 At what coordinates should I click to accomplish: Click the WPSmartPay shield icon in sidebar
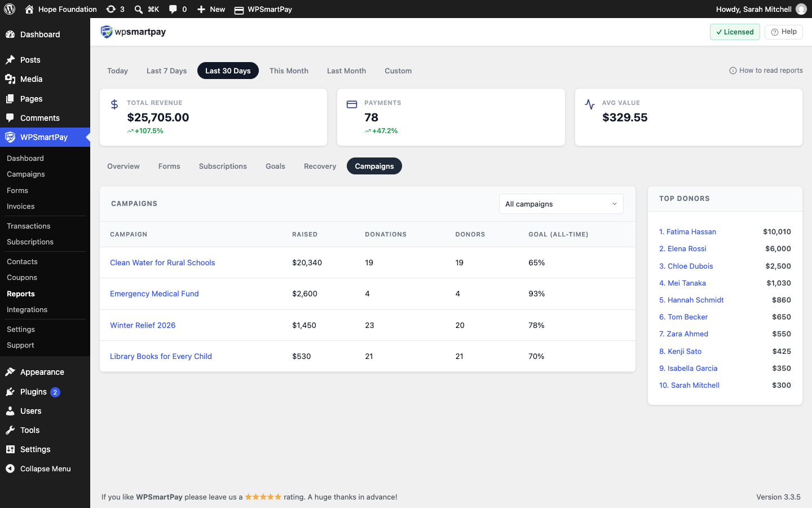click(10, 137)
